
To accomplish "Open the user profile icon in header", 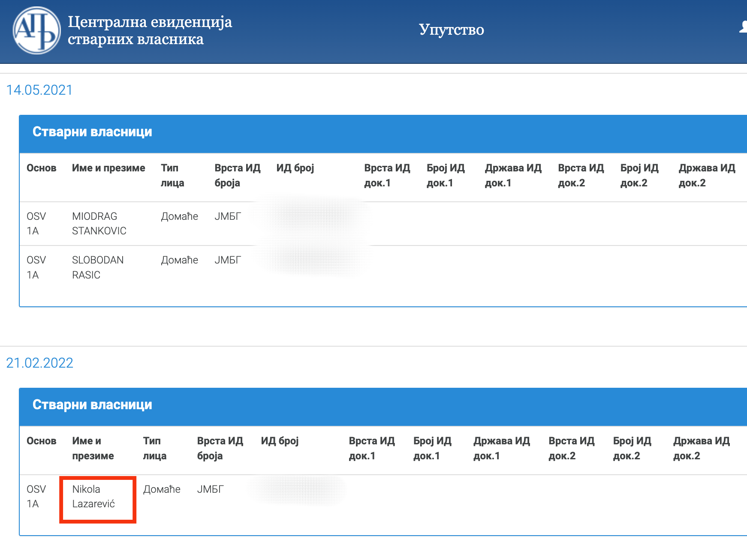I will point(743,27).
